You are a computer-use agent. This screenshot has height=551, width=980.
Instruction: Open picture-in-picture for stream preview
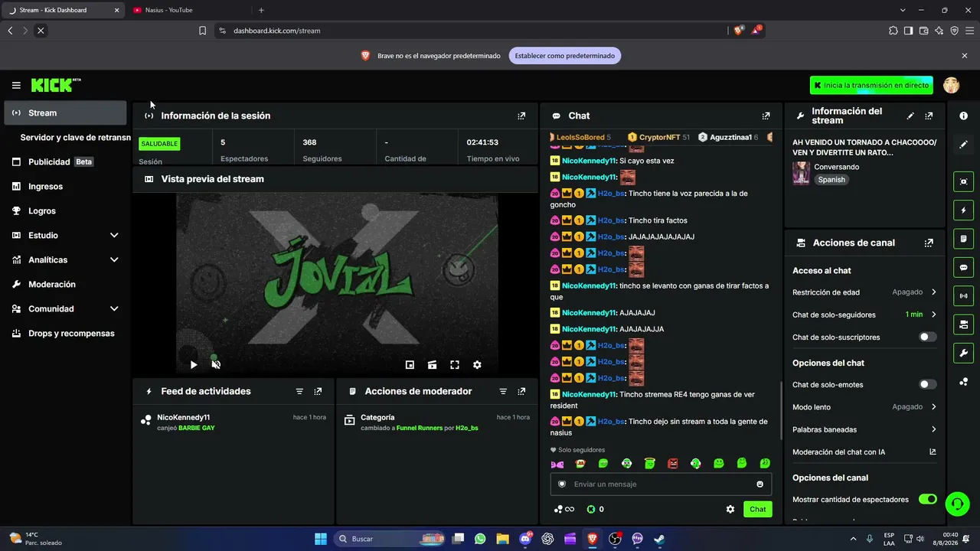coord(410,365)
